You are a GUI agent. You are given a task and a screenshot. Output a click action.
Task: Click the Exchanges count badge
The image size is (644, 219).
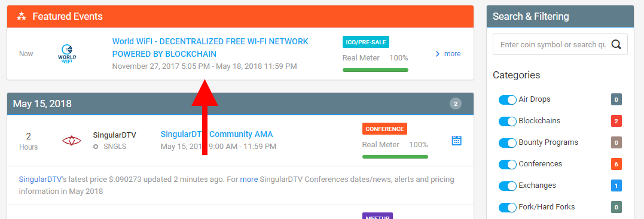616,185
